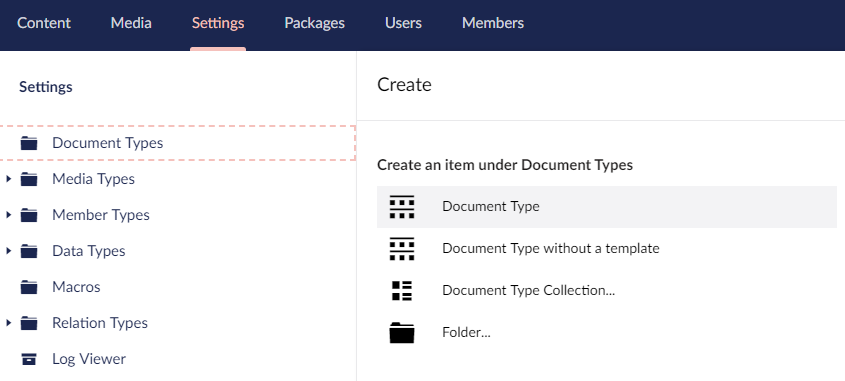Open the Media section
Screen dimensions: 845x381
point(131,23)
